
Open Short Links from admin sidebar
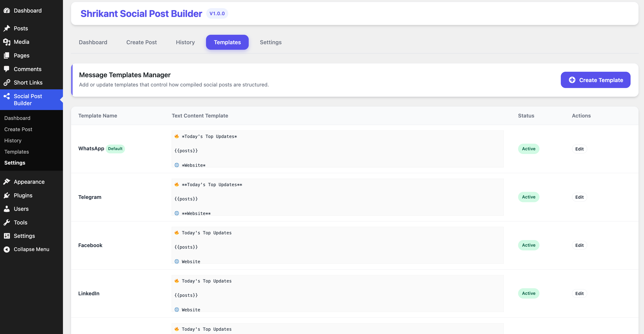click(31, 83)
